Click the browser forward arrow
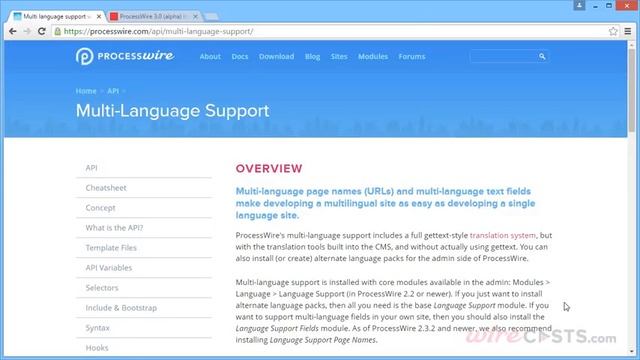The image size is (640, 360). click(x=27, y=31)
